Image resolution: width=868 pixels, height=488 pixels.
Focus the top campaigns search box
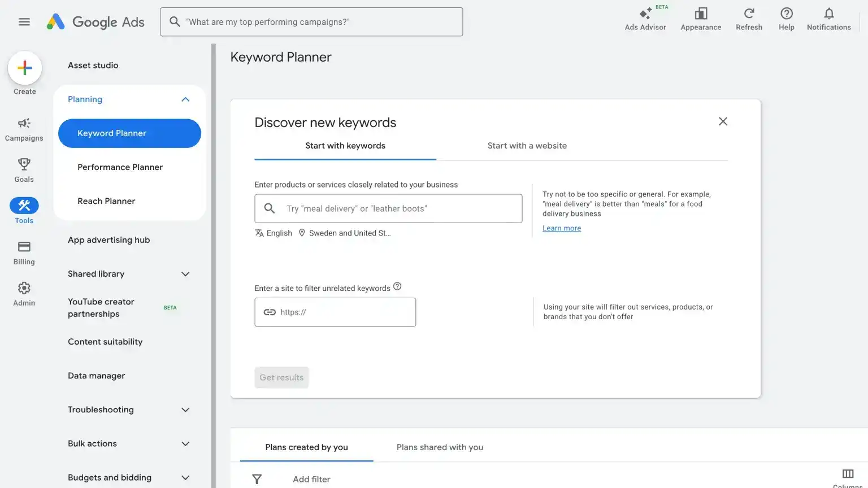[x=311, y=22]
